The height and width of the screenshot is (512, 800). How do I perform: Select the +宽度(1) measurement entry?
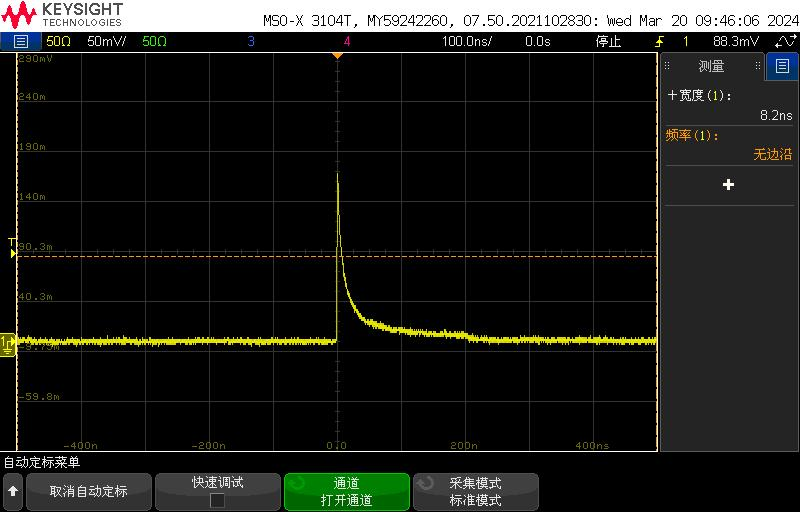[699, 95]
